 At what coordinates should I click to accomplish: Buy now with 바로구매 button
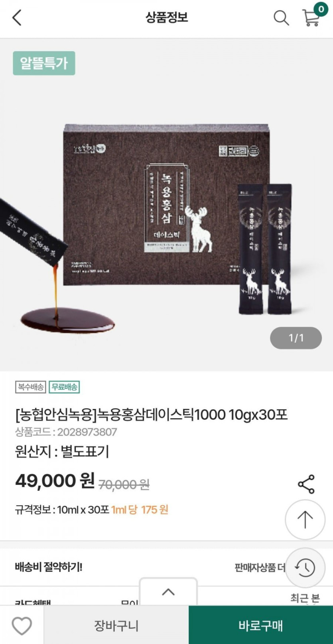pos(261,625)
